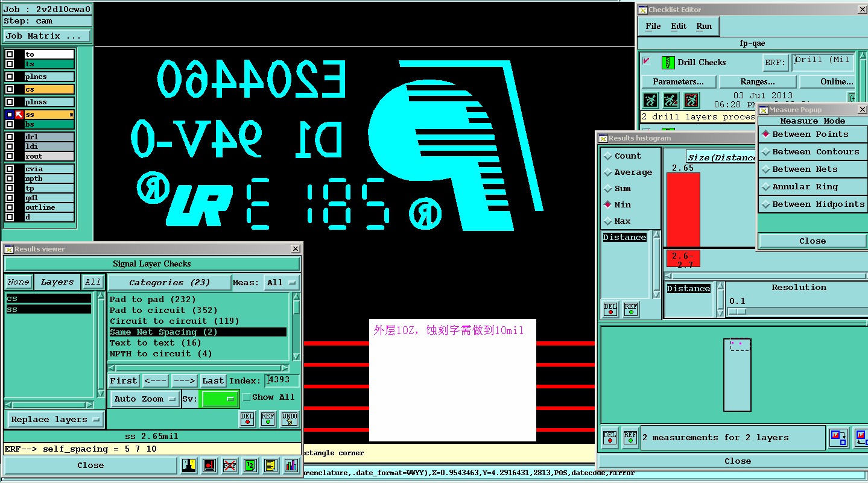Click REF icon under the histogram measure list
This screenshot has width=868, height=483.
(x=631, y=309)
